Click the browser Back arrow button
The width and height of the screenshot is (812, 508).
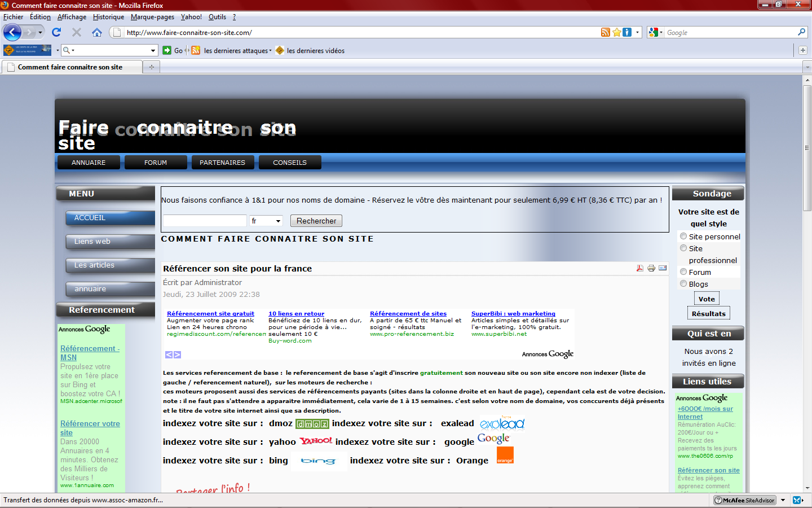12,32
